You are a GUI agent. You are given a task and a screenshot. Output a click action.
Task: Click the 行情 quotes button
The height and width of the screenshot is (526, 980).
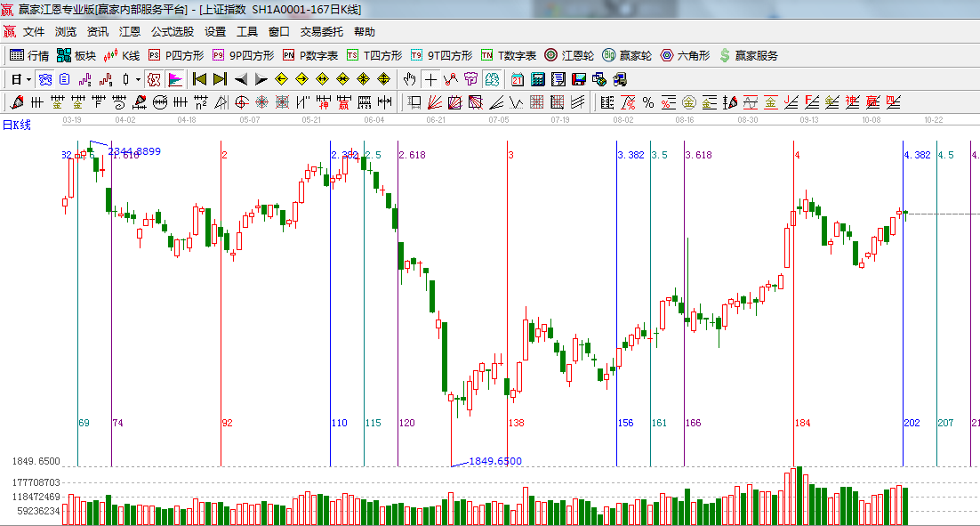click(29, 55)
